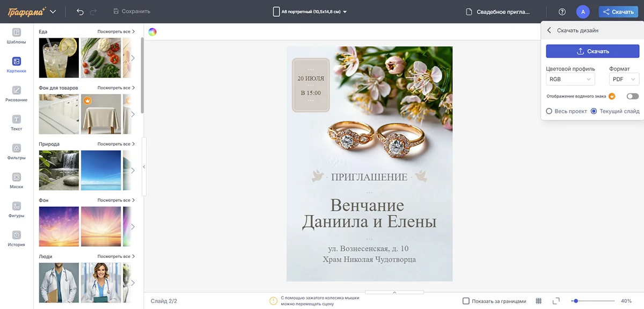The height and width of the screenshot is (309, 644).
Task: Insert the waterfall nature image
Action: 59,170
